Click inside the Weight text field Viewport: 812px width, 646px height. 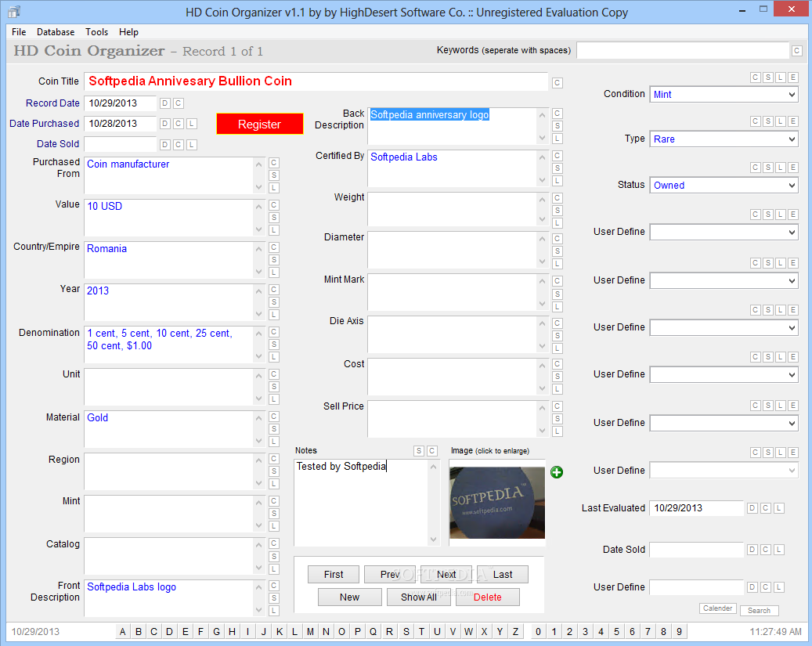(452, 209)
